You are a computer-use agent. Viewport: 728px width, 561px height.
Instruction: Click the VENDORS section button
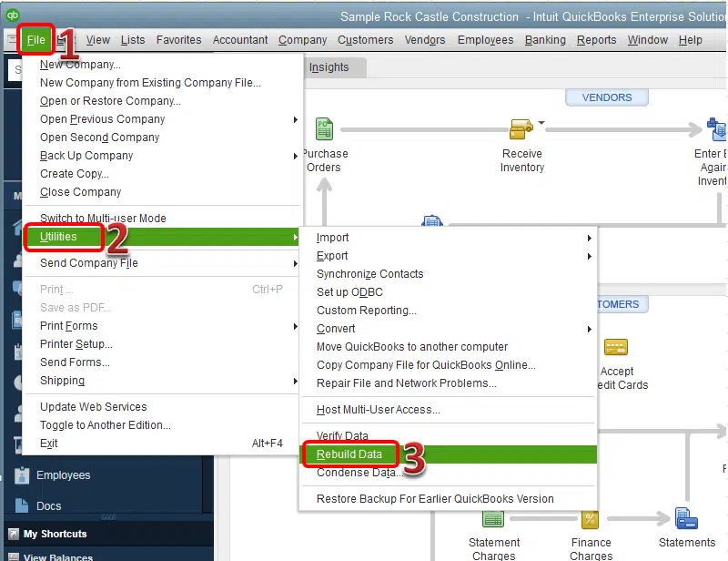[x=606, y=97]
